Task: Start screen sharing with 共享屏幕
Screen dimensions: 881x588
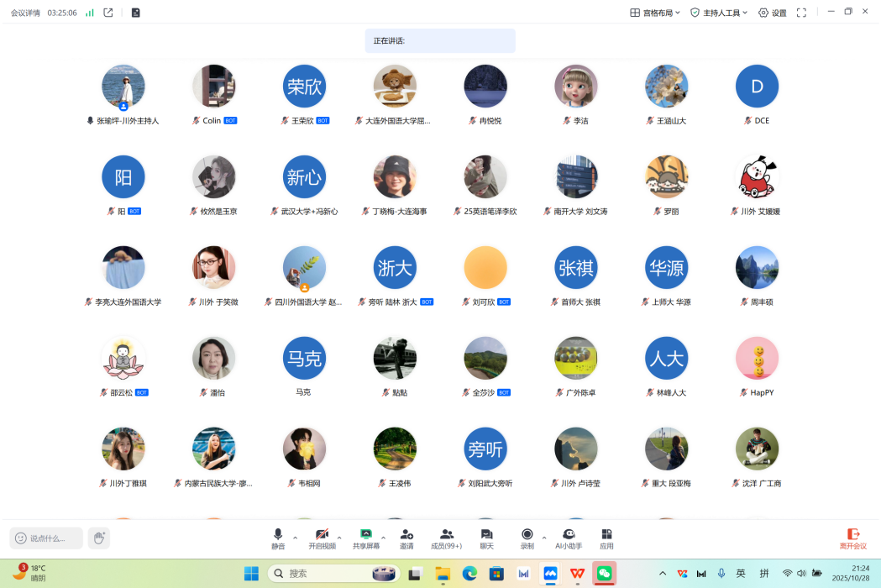Action: [365, 538]
